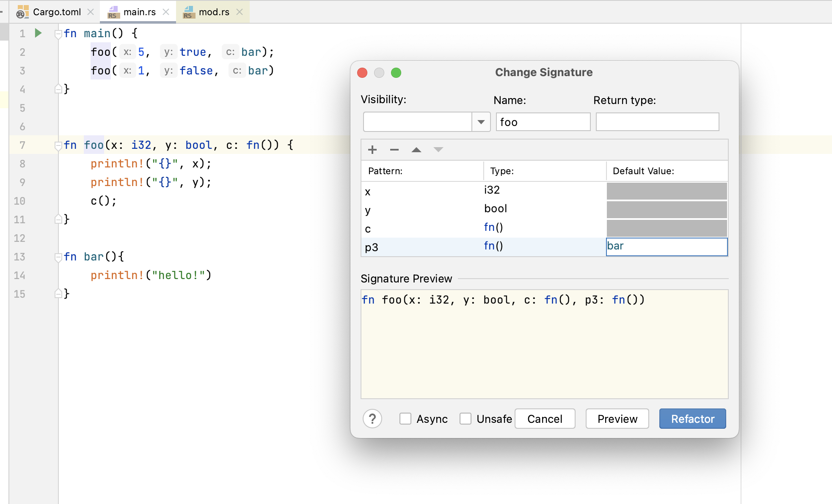Click the Return type field

coord(657,122)
